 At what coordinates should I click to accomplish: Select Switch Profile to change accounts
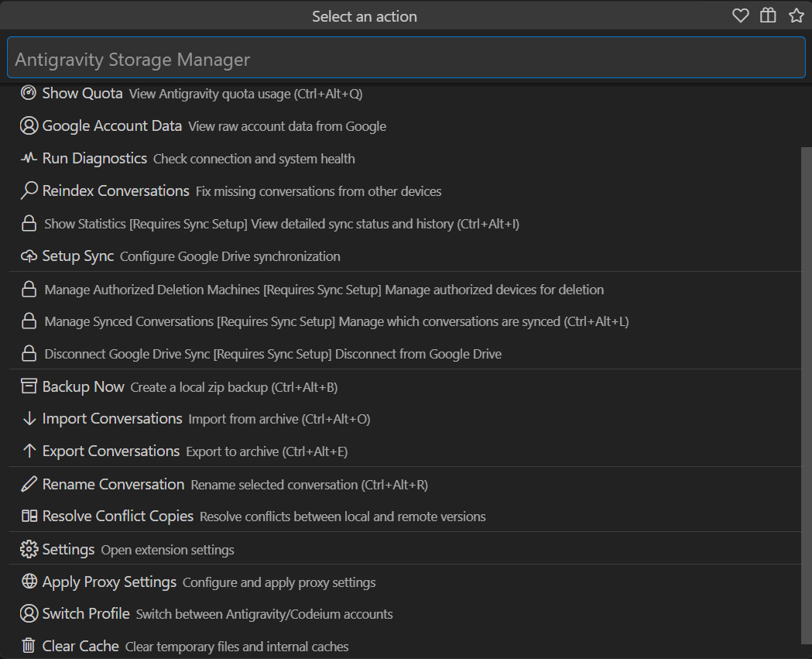point(86,613)
